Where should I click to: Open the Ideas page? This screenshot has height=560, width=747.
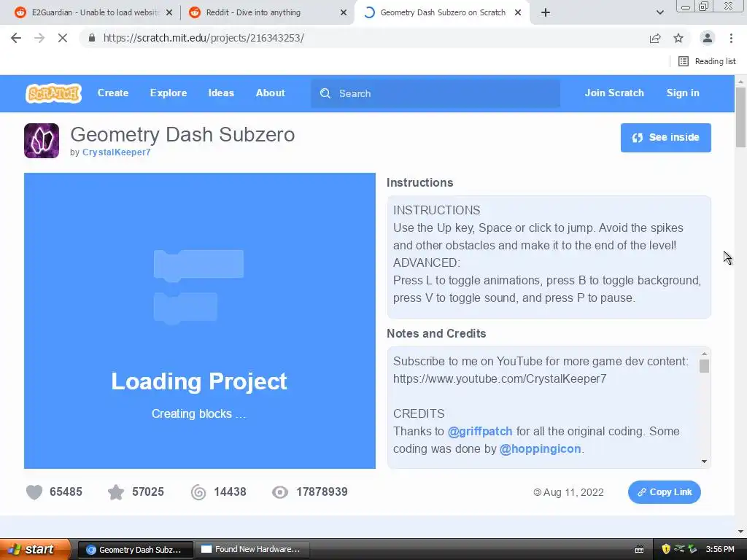point(221,93)
